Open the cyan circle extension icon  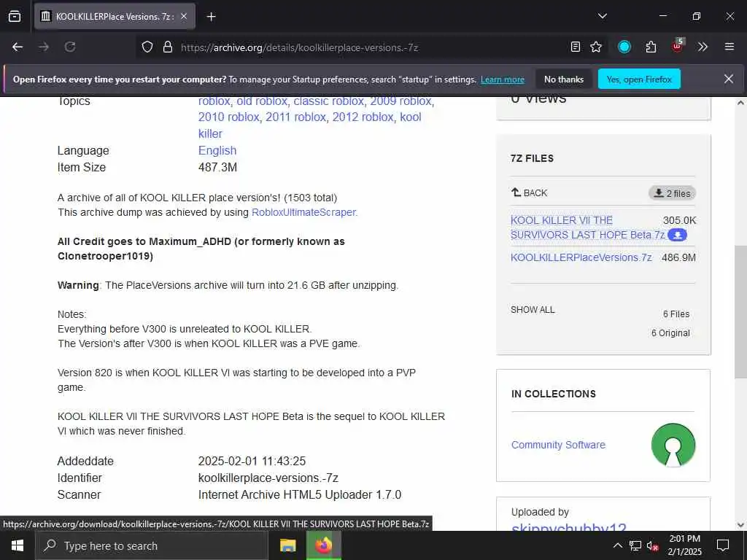pos(624,47)
